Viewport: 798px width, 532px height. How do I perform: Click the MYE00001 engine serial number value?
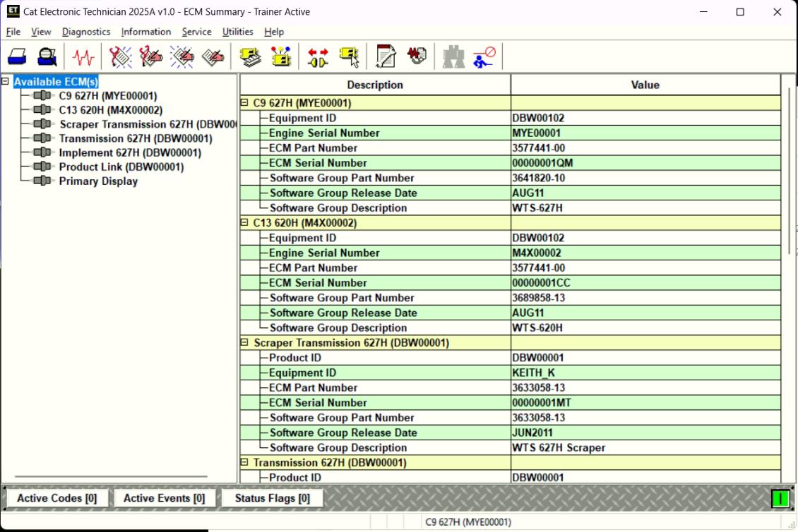pyautogui.click(x=537, y=133)
